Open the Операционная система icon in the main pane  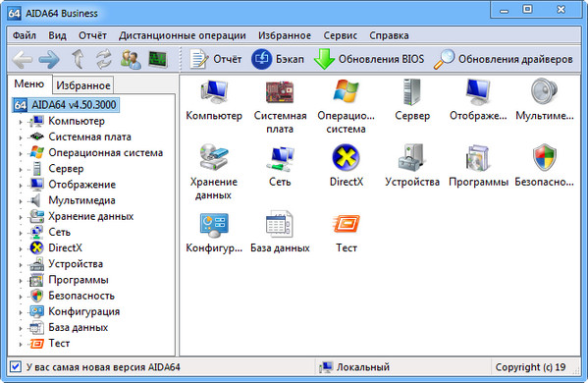point(346,91)
